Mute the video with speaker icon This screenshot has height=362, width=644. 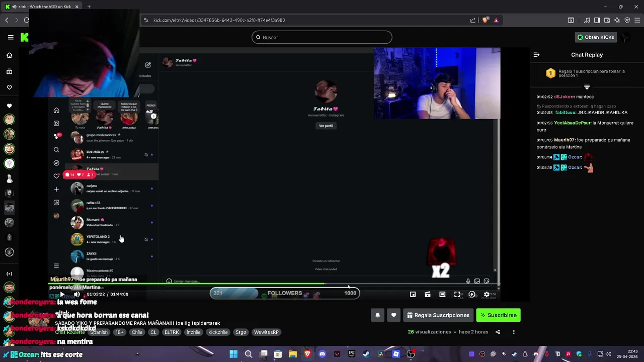coord(77,294)
